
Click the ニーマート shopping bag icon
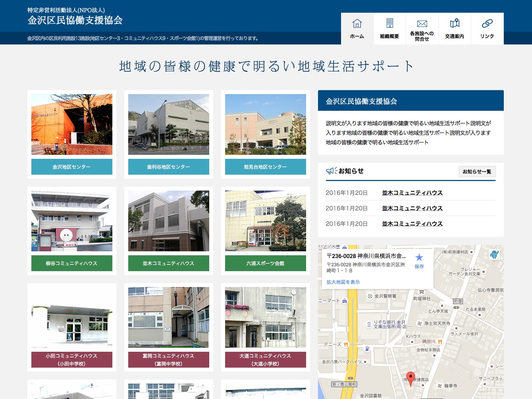pyautogui.click(x=345, y=301)
